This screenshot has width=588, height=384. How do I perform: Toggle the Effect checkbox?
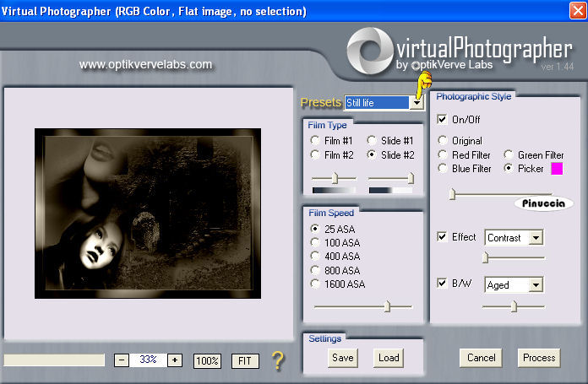click(x=442, y=237)
